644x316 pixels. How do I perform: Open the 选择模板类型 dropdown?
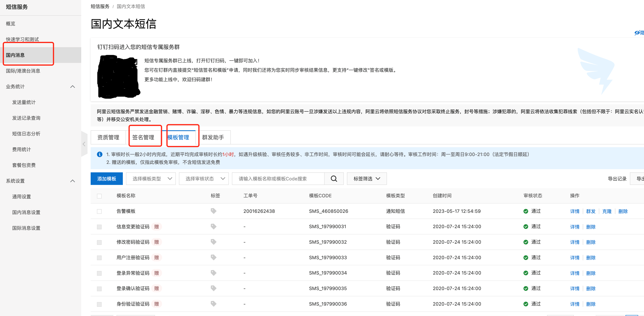[x=151, y=178]
